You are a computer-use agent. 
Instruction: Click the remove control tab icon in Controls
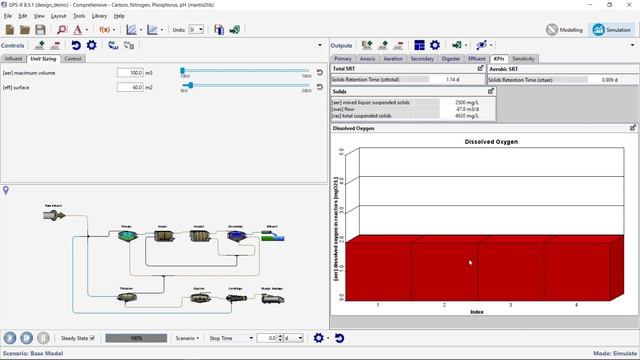click(55, 45)
